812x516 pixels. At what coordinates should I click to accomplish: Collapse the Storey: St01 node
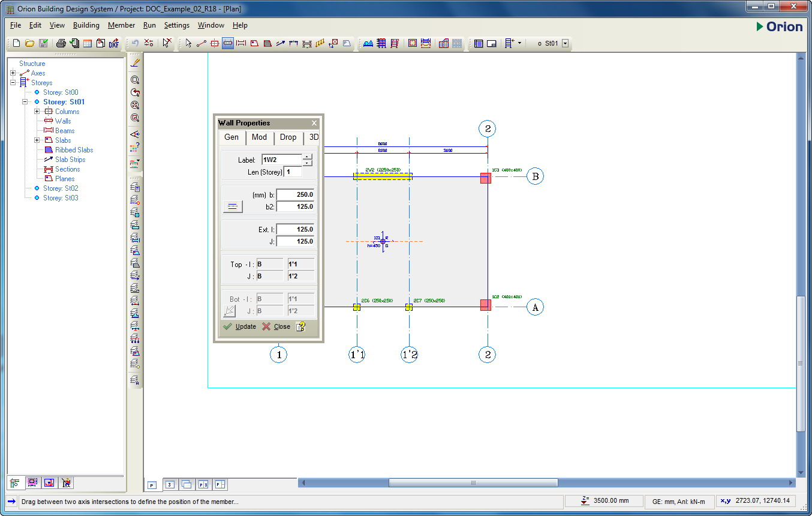point(25,102)
